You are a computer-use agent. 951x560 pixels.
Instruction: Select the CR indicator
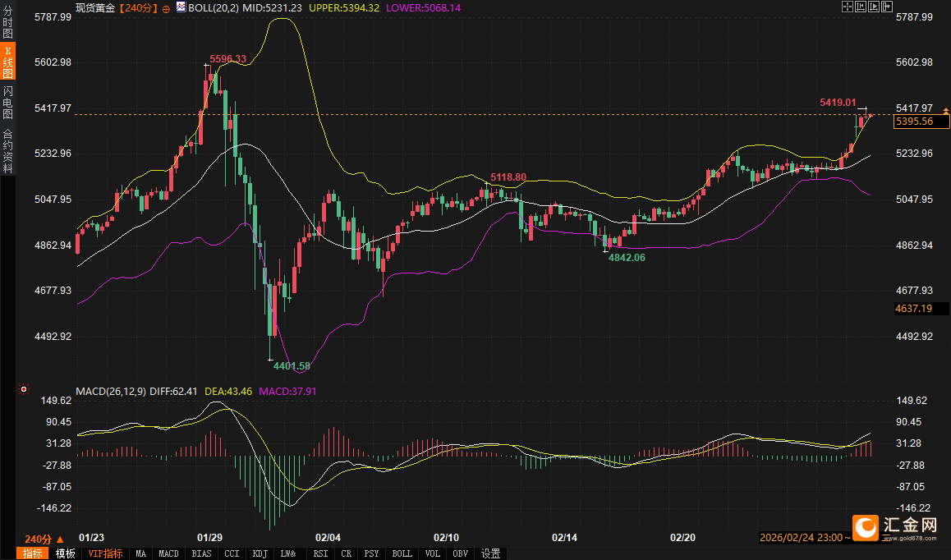pos(347,553)
